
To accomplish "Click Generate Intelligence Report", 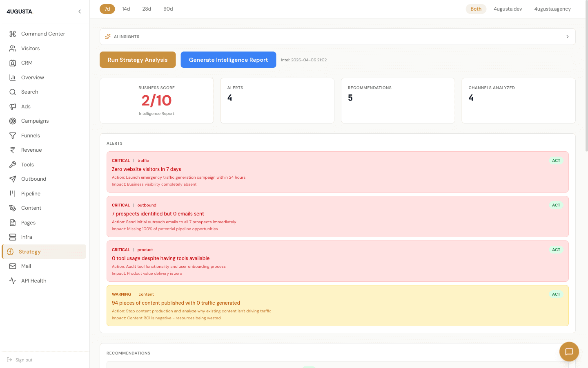I will click(x=228, y=59).
